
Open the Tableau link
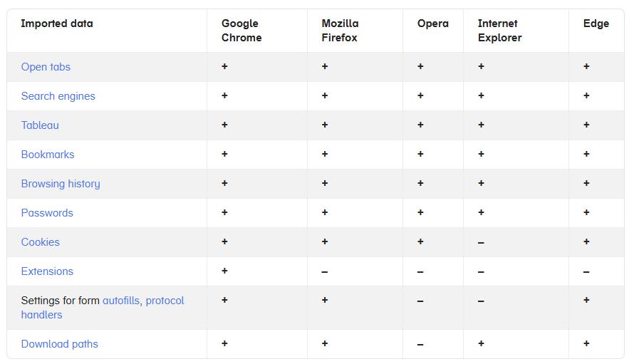click(x=40, y=125)
